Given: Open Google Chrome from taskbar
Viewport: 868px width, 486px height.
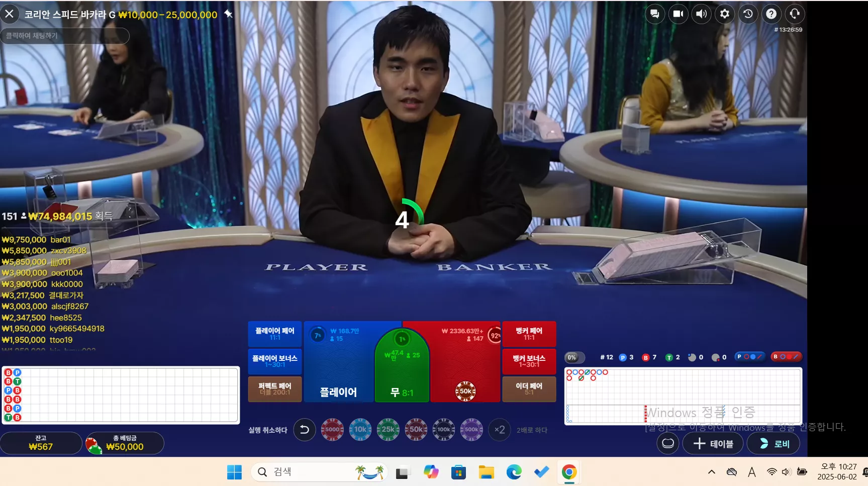Looking at the screenshot, I should [x=569, y=472].
